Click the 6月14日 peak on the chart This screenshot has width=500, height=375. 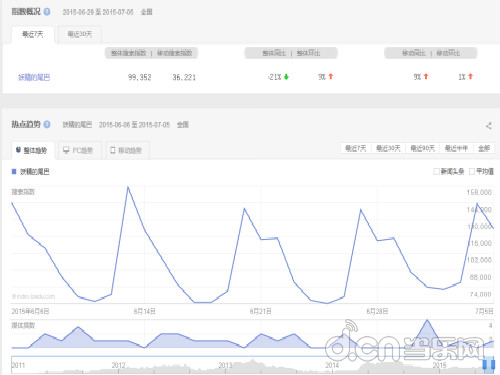tap(128, 187)
